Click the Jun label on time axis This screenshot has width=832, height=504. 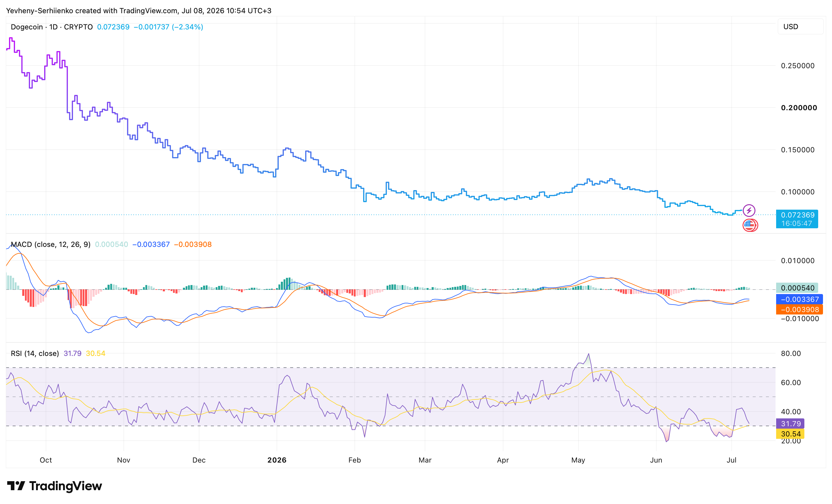coord(656,460)
